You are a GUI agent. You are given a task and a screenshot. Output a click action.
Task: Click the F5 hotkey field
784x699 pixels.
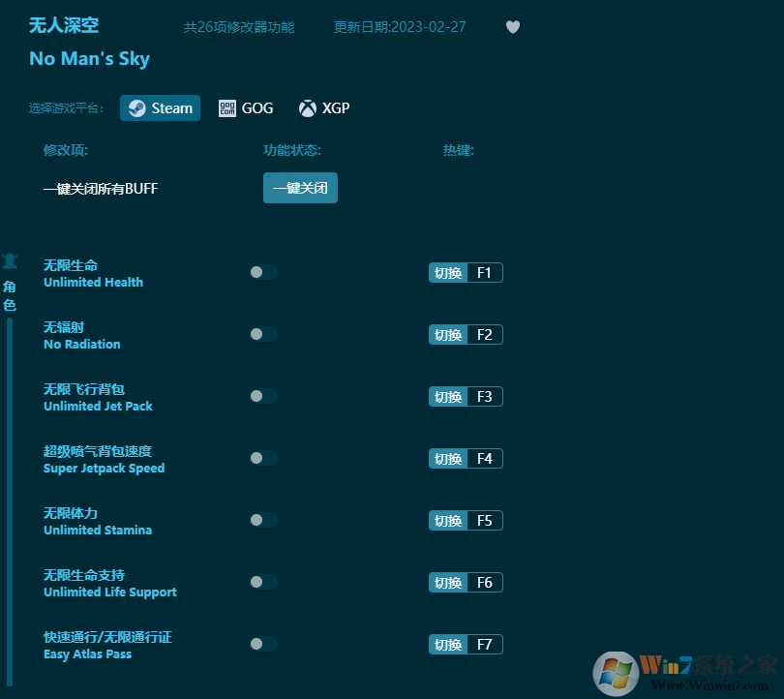click(485, 521)
